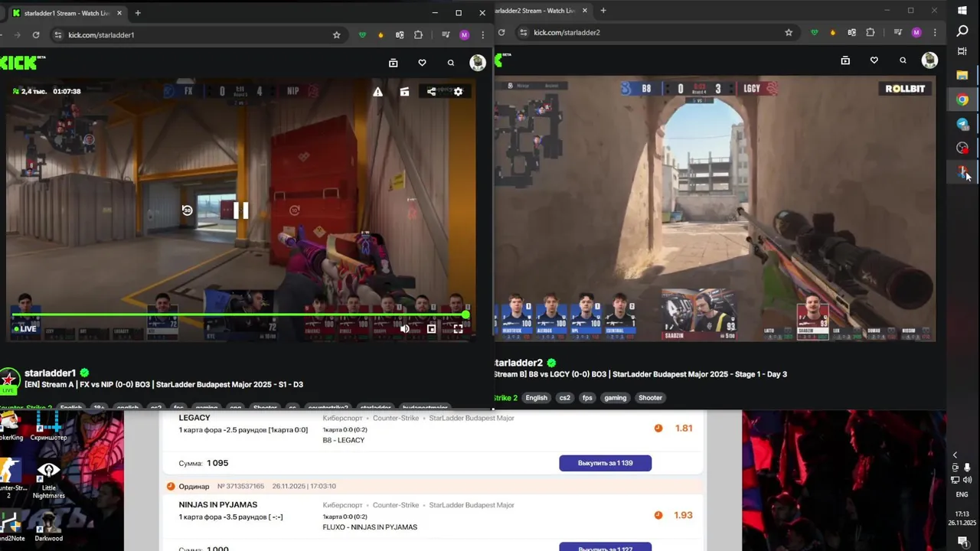
Task: Open extensions puzzle icon in left Chrome
Action: 418,34
